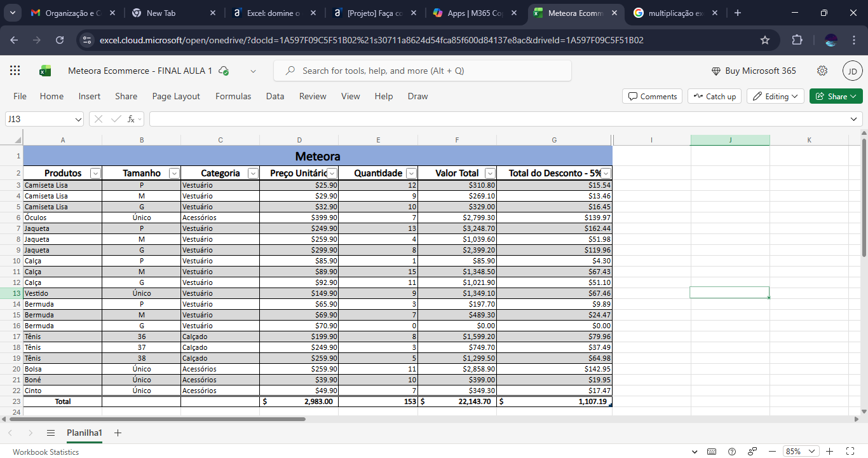Click the insert function fx icon

coord(132,119)
